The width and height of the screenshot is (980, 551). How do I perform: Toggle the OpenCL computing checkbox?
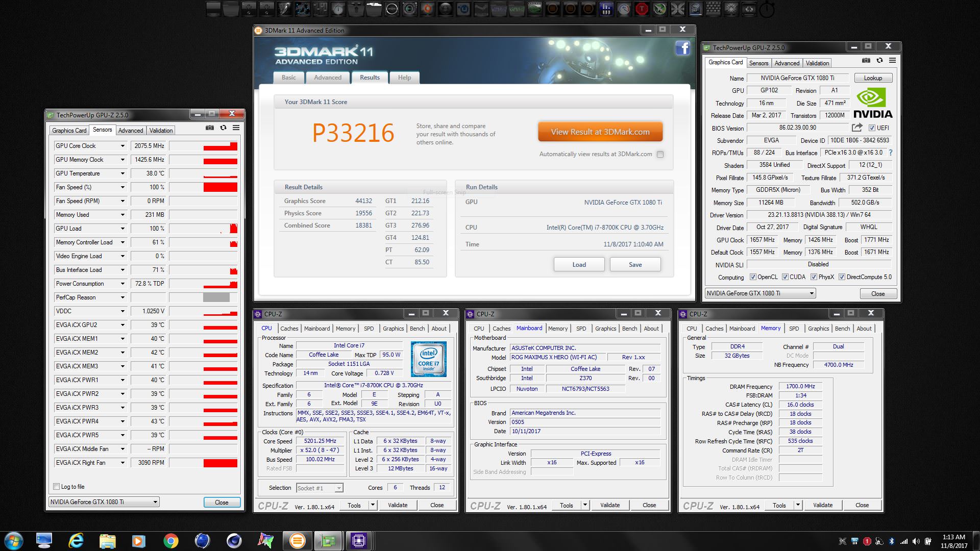753,277
